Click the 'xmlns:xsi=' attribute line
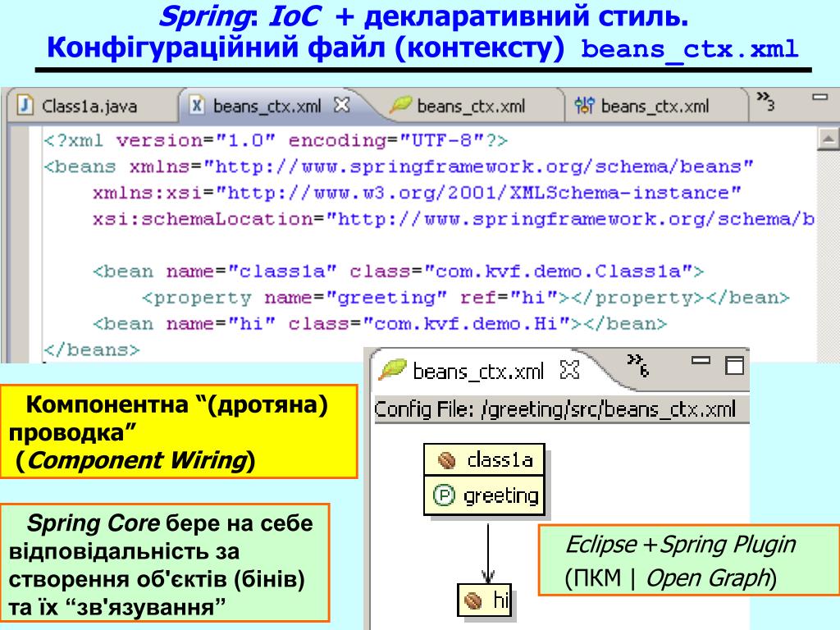Viewport: 840px width, 630px height. click(x=416, y=193)
